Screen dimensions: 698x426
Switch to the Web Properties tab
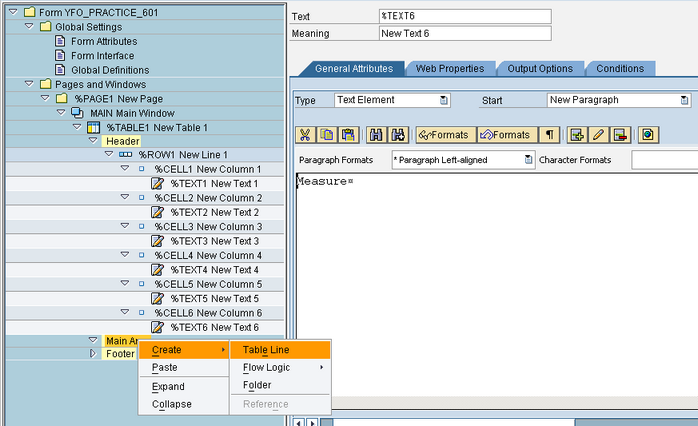tap(450, 69)
